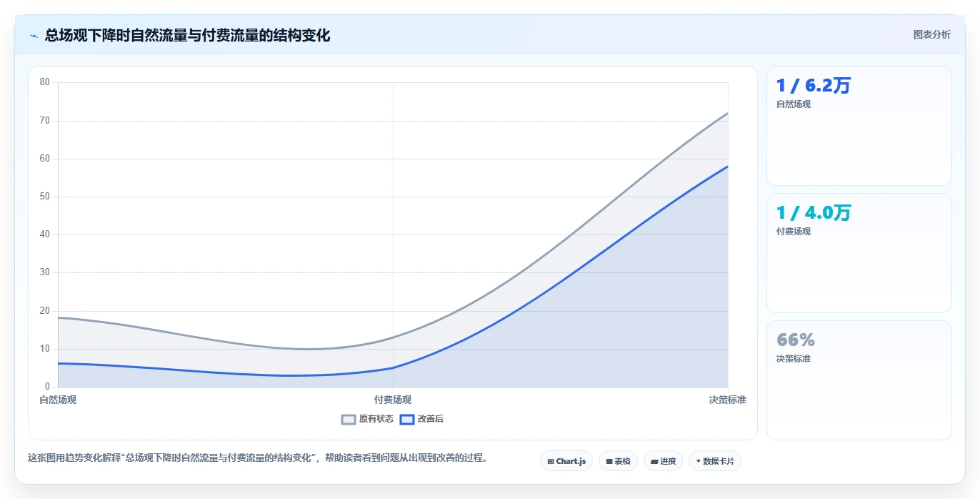Click the y-axis value 40
Image resolution: width=980 pixels, height=499 pixels.
pyautogui.click(x=44, y=234)
